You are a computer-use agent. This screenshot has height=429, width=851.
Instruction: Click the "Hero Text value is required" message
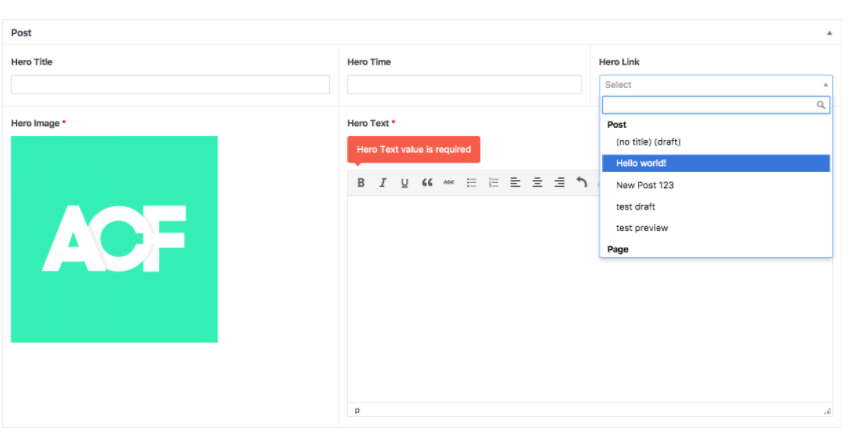414,149
